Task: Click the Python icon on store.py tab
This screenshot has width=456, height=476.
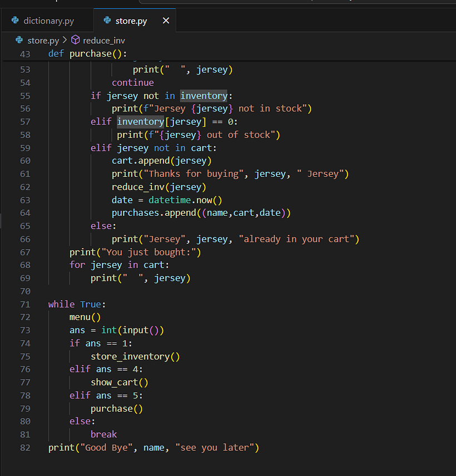Action: coord(107,21)
